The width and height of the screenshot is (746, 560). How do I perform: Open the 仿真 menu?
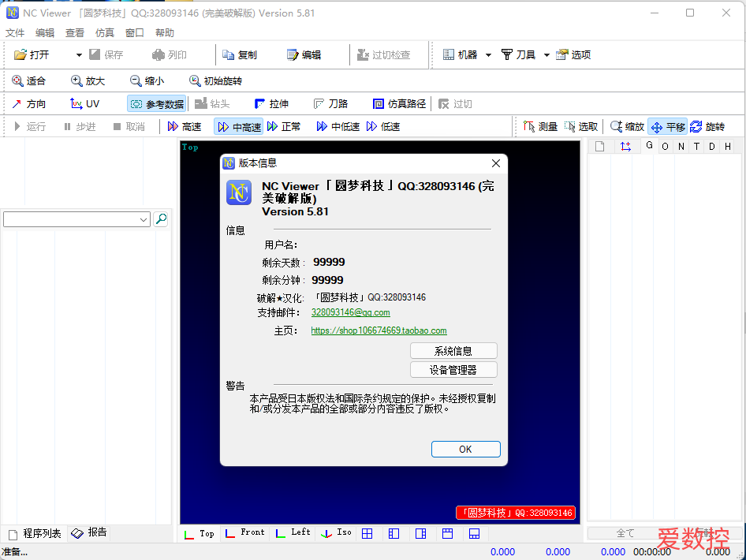[104, 32]
